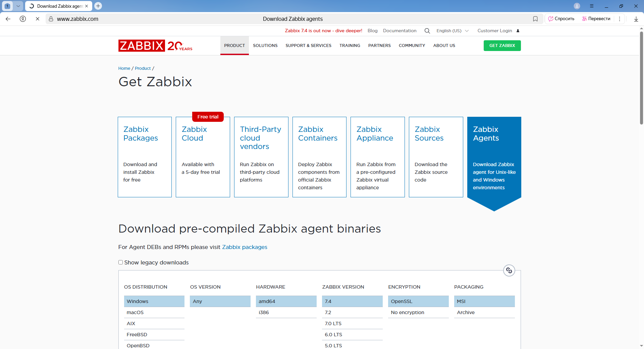Select OpenBSD OS distribution
This screenshot has width=644, height=349.
click(x=154, y=345)
